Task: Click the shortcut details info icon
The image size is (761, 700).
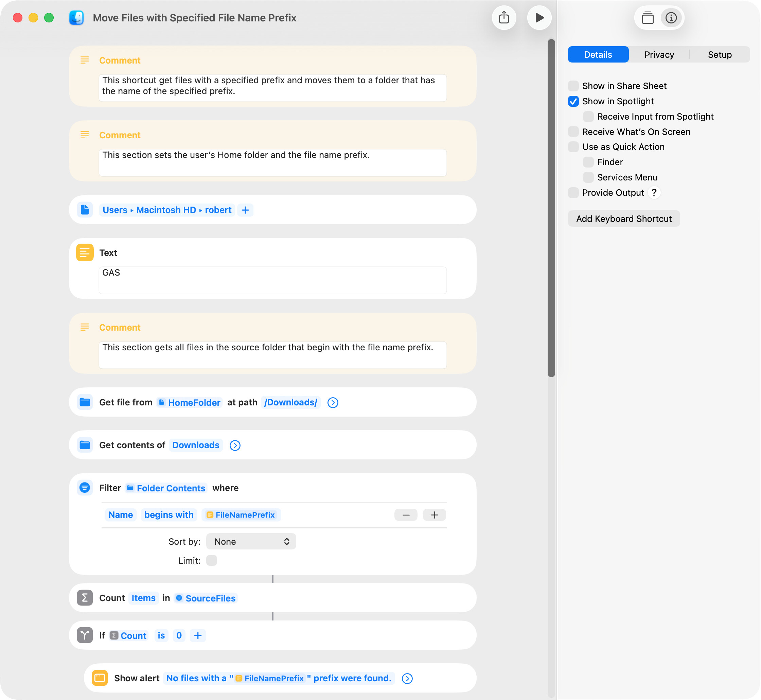Action: [x=671, y=18]
